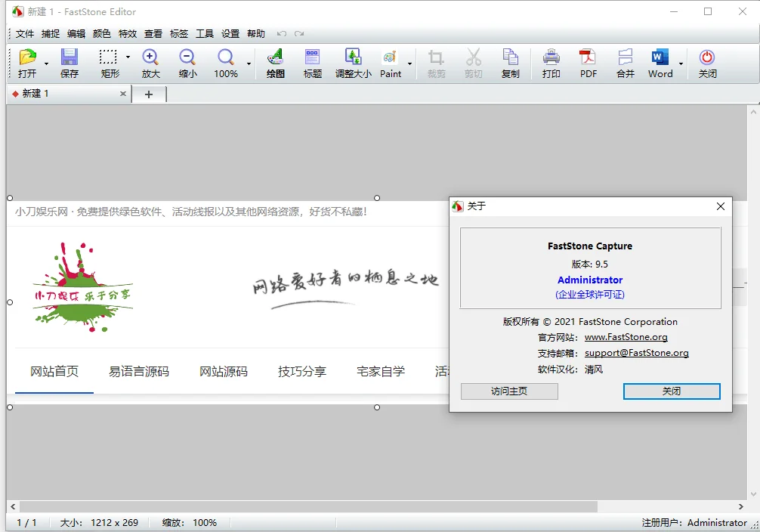Click the 访问主页 button in the About dialog

[x=508, y=391]
